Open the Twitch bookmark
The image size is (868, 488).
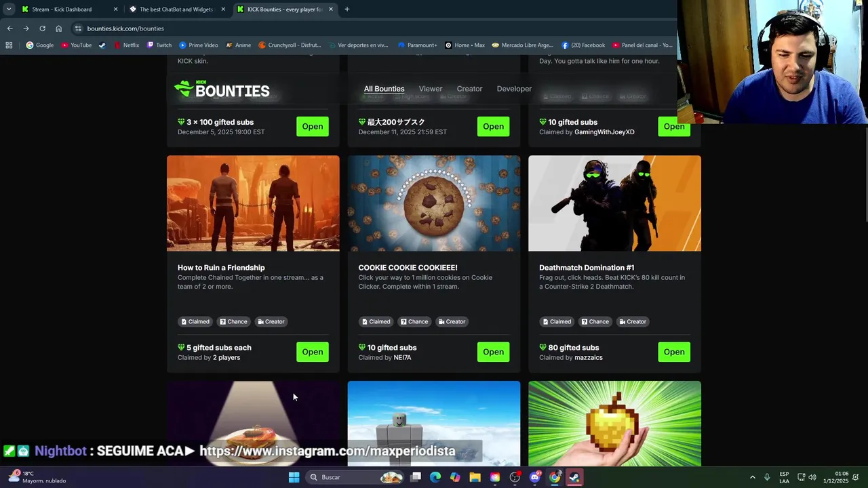coord(159,45)
